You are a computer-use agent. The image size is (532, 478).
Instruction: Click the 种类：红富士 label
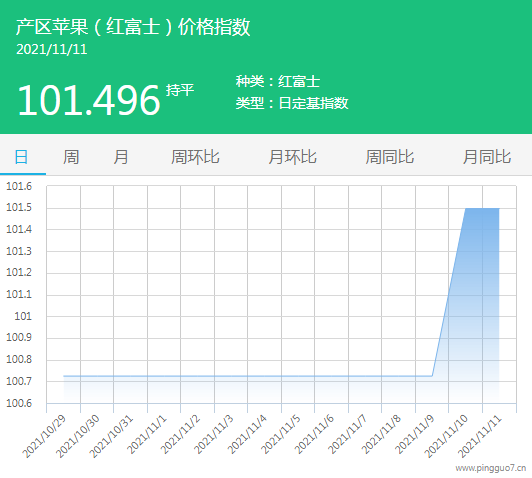278,81
